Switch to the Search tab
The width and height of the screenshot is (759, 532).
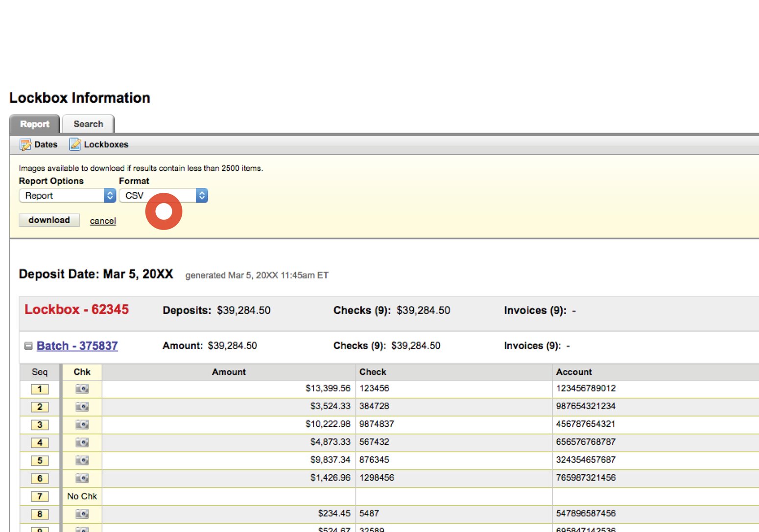[88, 124]
